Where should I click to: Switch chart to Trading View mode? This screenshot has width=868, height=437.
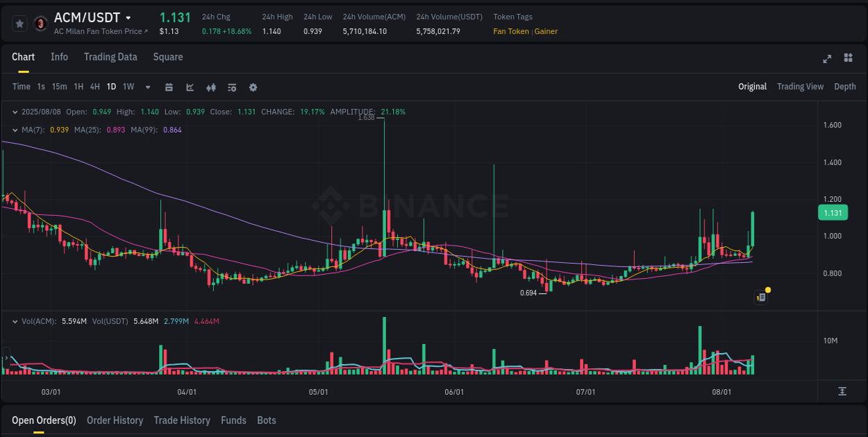pyautogui.click(x=800, y=87)
